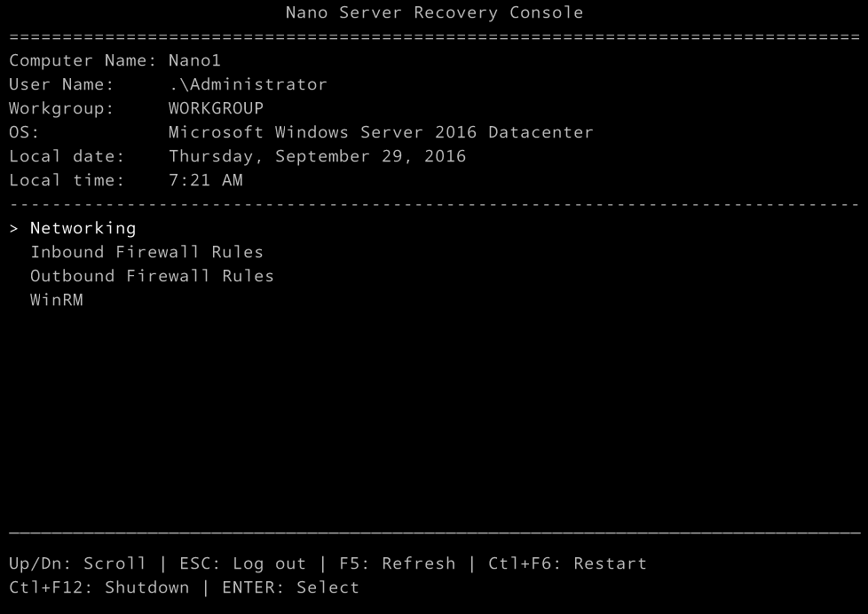This screenshot has width=868, height=614.
Task: Click the ESC: Log out hint
Action: pyautogui.click(x=242, y=563)
